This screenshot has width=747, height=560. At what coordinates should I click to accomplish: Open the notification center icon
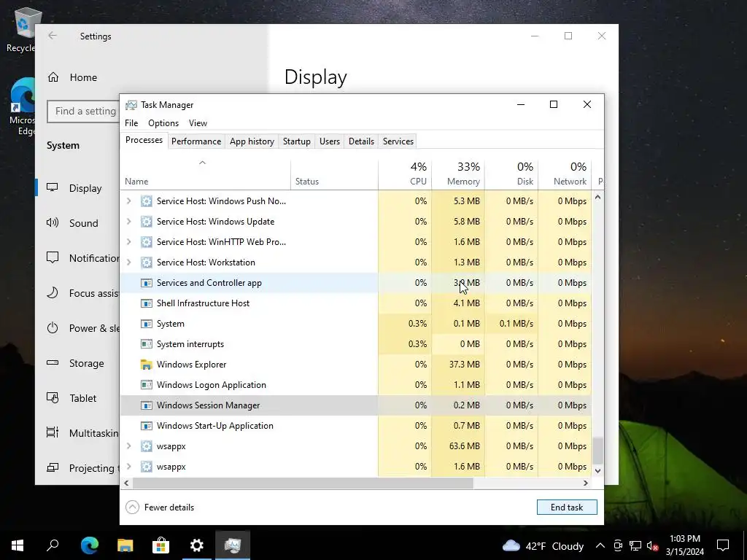(x=723, y=545)
